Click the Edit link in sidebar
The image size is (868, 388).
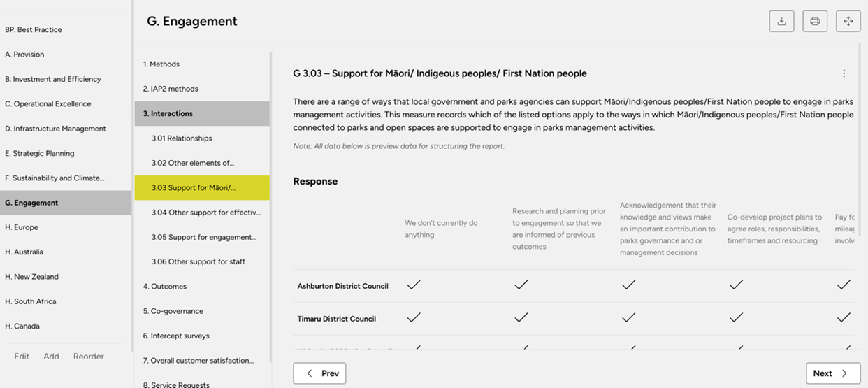point(22,356)
